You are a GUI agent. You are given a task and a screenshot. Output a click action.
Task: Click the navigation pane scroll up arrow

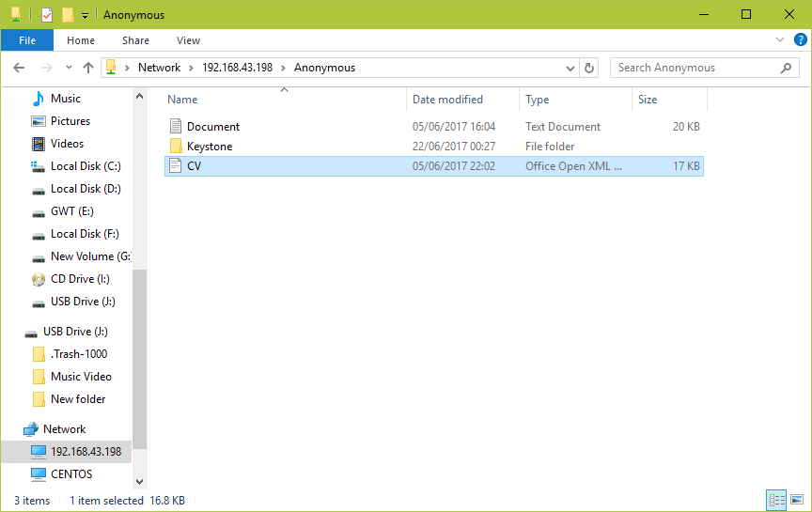click(139, 96)
